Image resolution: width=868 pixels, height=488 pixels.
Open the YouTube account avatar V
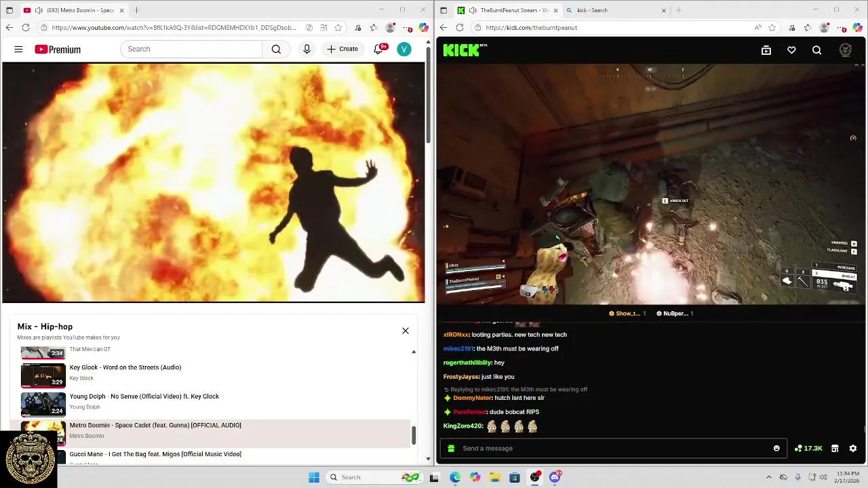tap(404, 49)
